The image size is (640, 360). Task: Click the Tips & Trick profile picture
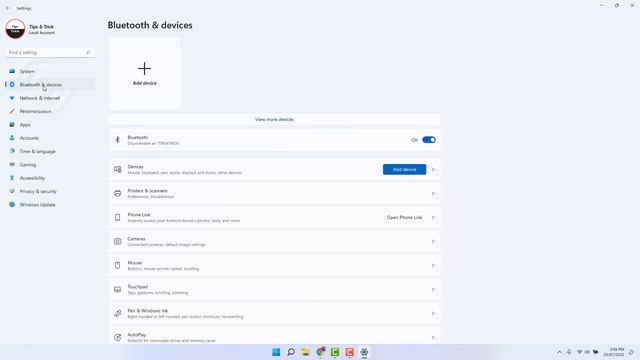tap(15, 29)
